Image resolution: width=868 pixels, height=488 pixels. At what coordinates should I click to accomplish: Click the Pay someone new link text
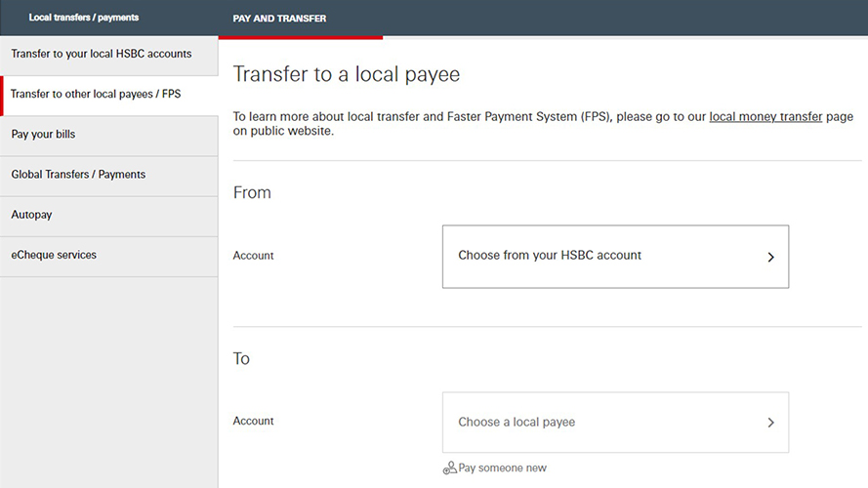click(x=502, y=468)
